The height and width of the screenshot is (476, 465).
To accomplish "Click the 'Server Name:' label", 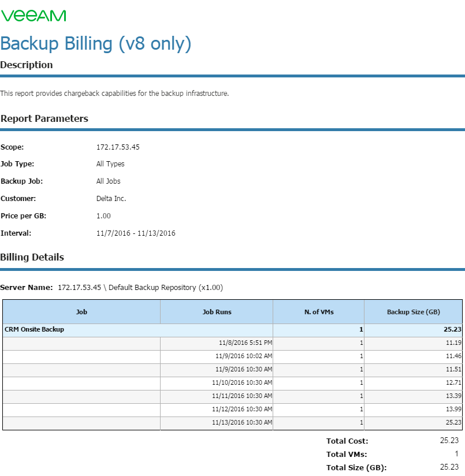I will (27, 288).
